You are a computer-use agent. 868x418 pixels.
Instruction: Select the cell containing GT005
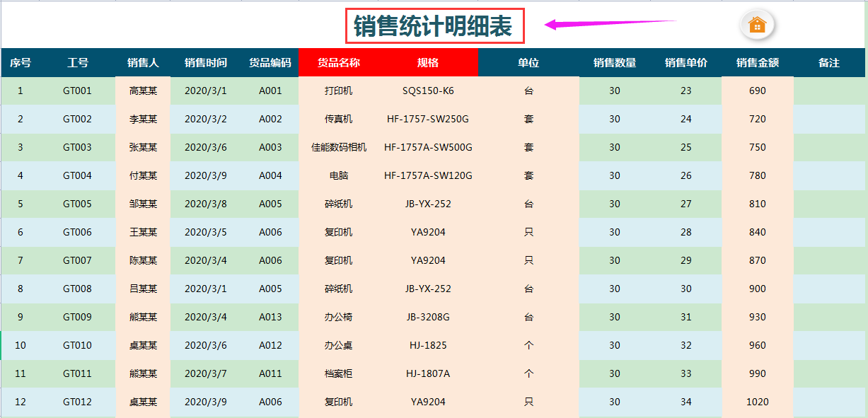point(78,204)
